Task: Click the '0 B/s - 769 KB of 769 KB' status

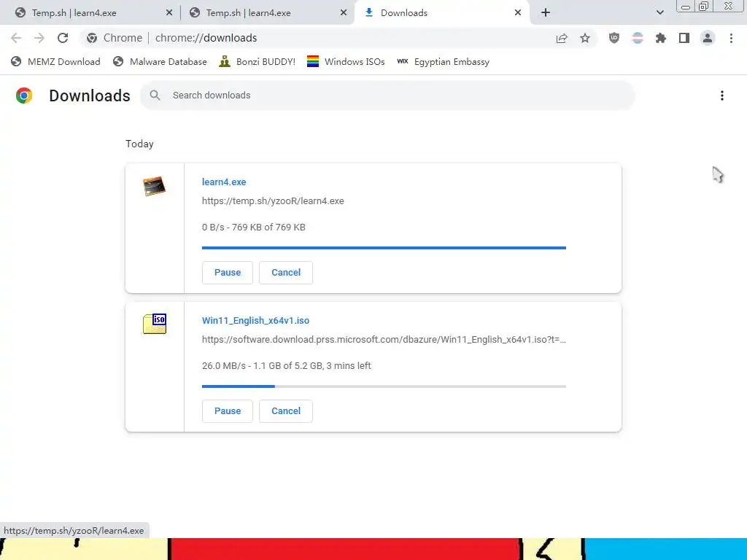Action: [x=253, y=227]
